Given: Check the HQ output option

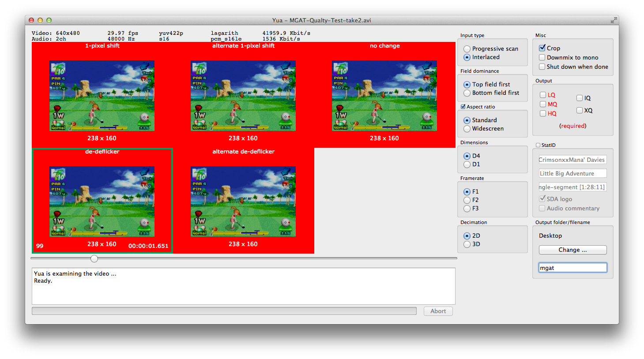Looking at the screenshot, I should point(543,113).
